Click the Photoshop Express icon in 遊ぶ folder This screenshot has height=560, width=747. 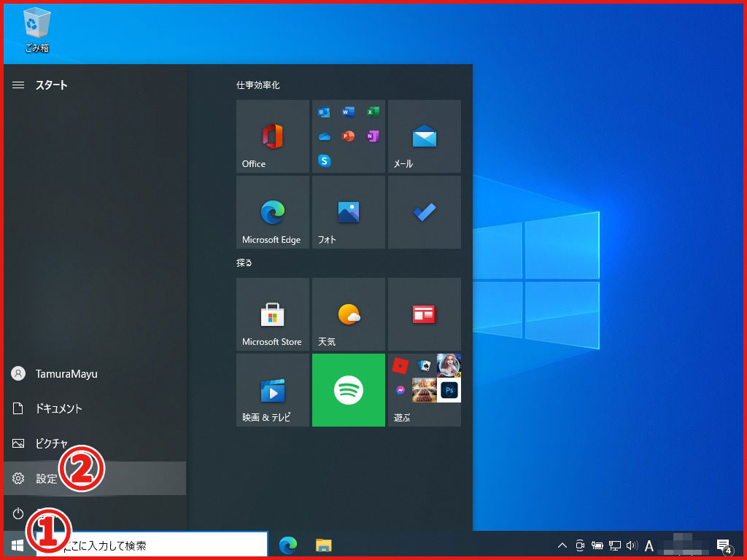pos(449,390)
